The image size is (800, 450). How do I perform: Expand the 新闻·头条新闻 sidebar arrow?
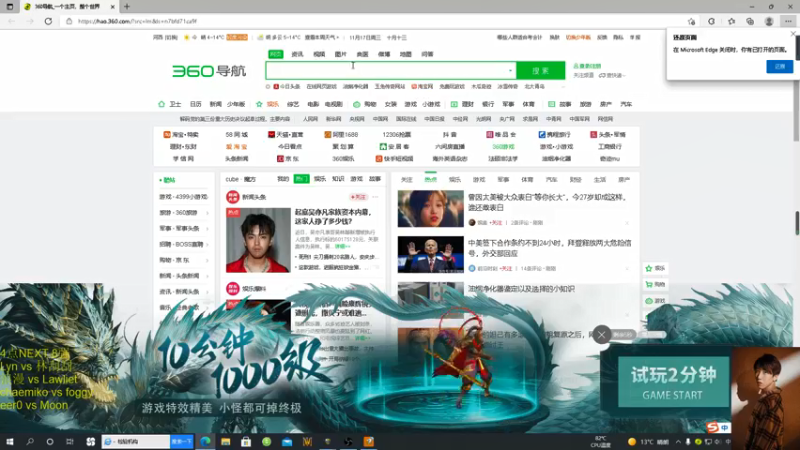click(x=207, y=276)
